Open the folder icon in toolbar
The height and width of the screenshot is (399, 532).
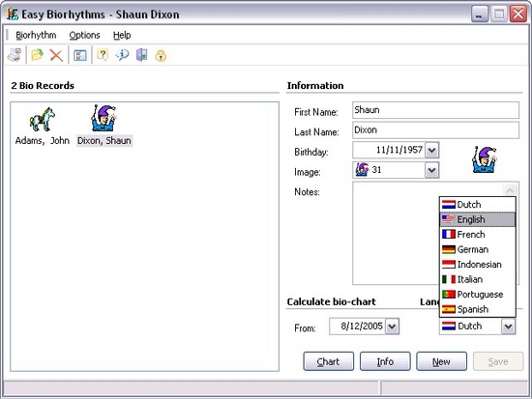37,55
